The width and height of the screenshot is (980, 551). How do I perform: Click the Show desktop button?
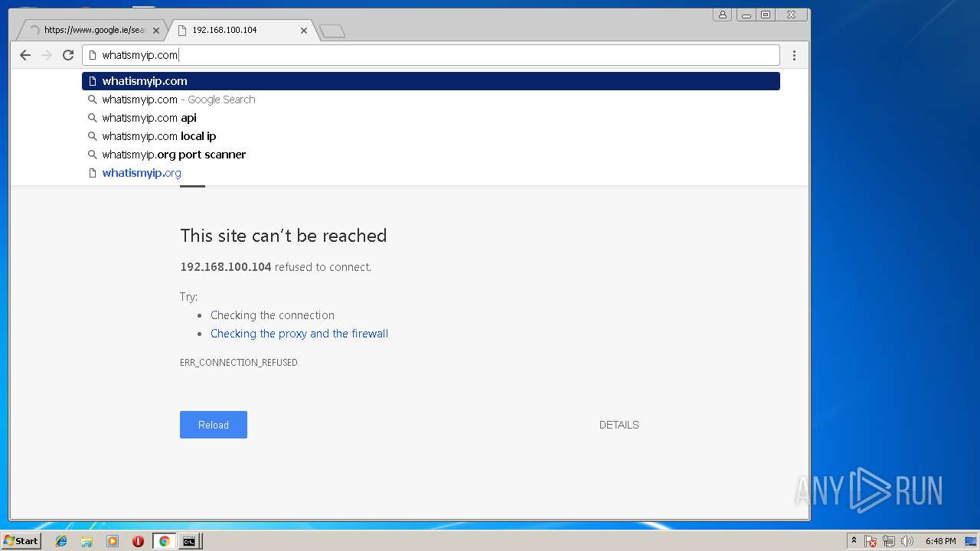point(971,541)
